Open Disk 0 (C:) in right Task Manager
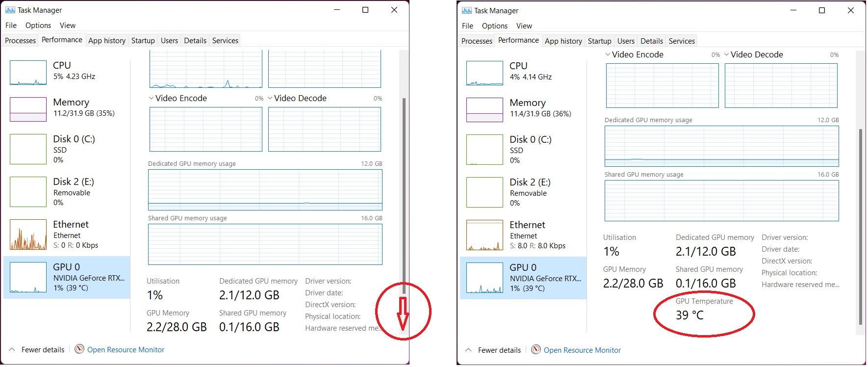Image resolution: width=868 pixels, height=367 pixels. pyautogui.click(x=523, y=149)
